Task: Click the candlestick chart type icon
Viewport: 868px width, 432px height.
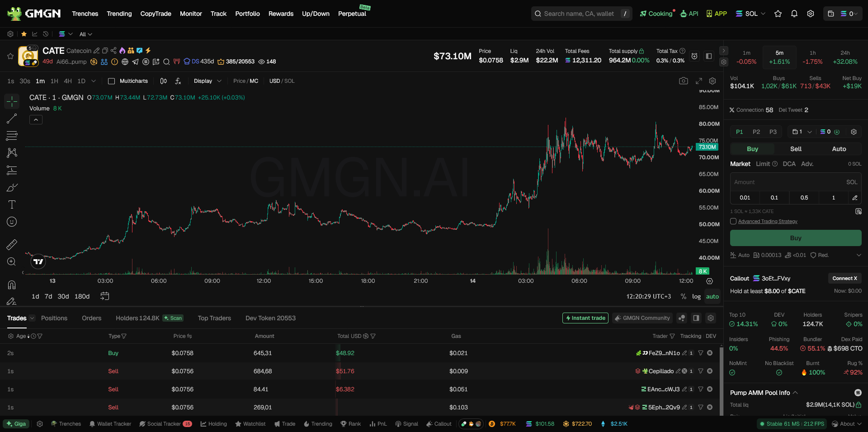Action: pos(163,81)
